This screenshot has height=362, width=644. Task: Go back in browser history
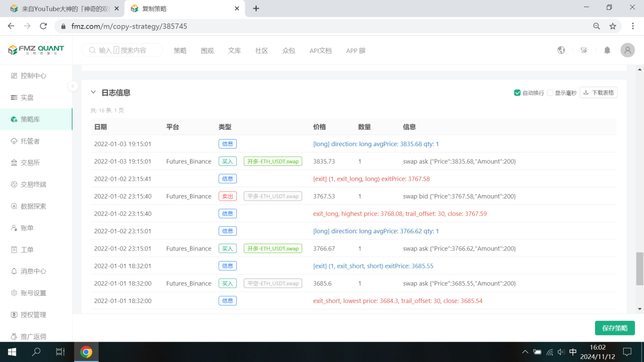tap(11, 26)
